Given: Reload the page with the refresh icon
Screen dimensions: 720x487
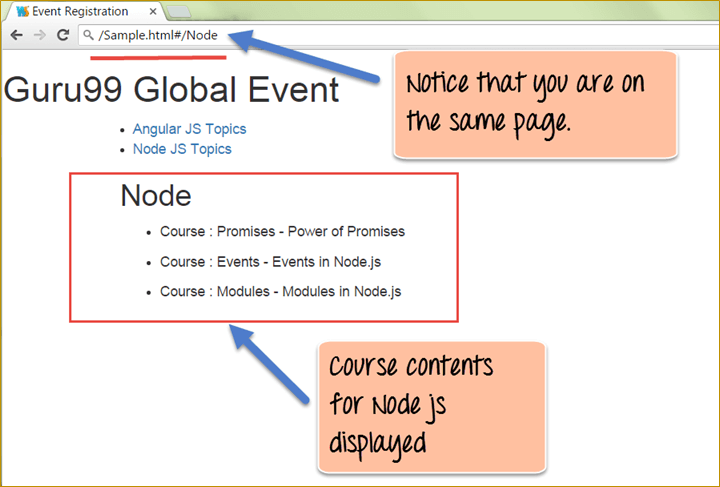Looking at the screenshot, I should (x=62, y=34).
